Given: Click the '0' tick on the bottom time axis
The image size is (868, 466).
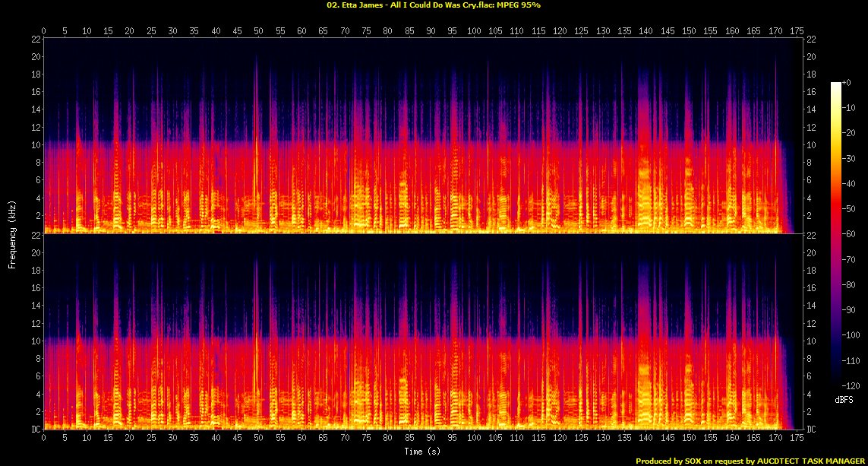Looking at the screenshot, I should tap(44, 438).
